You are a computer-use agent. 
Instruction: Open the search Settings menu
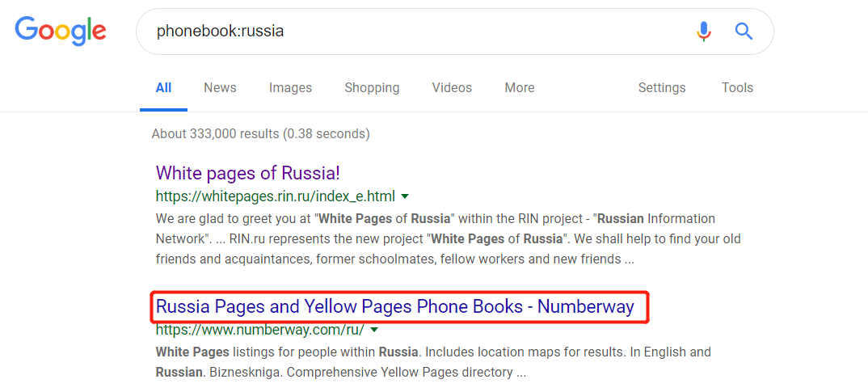(x=661, y=88)
